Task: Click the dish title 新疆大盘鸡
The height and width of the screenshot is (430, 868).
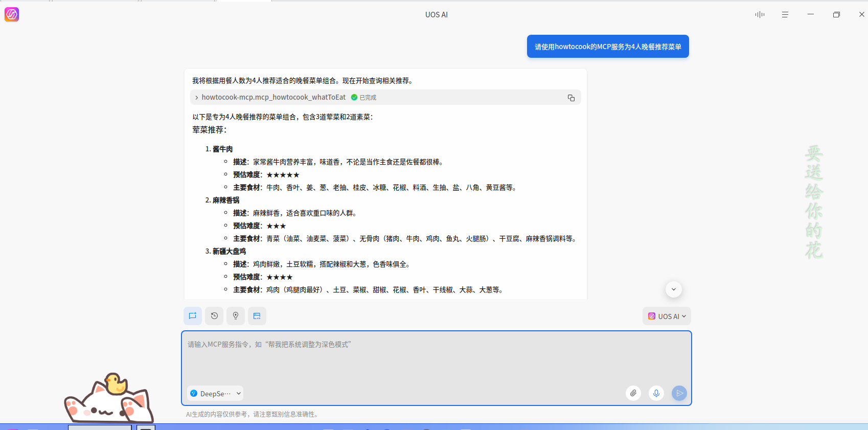Action: point(229,252)
